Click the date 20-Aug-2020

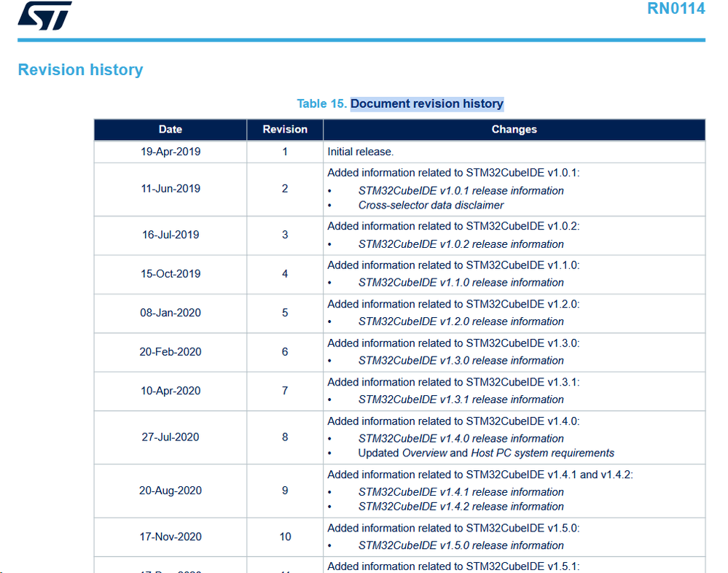tap(171, 491)
